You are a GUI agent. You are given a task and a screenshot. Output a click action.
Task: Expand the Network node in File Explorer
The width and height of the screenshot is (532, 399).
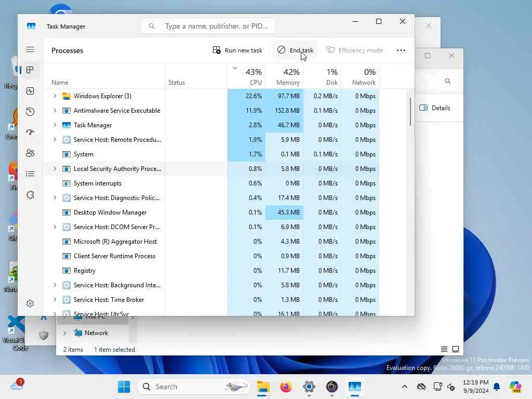(x=64, y=333)
